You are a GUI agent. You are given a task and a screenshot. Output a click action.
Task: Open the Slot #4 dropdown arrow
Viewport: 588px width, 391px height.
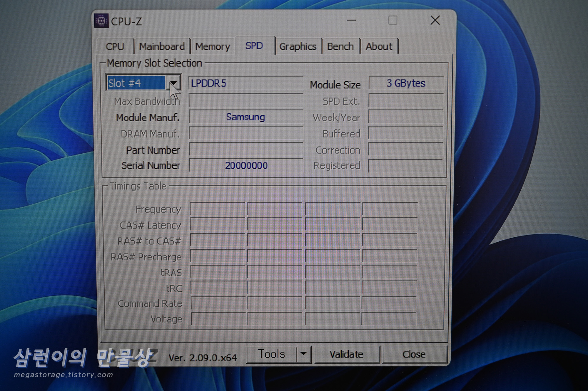coord(174,83)
